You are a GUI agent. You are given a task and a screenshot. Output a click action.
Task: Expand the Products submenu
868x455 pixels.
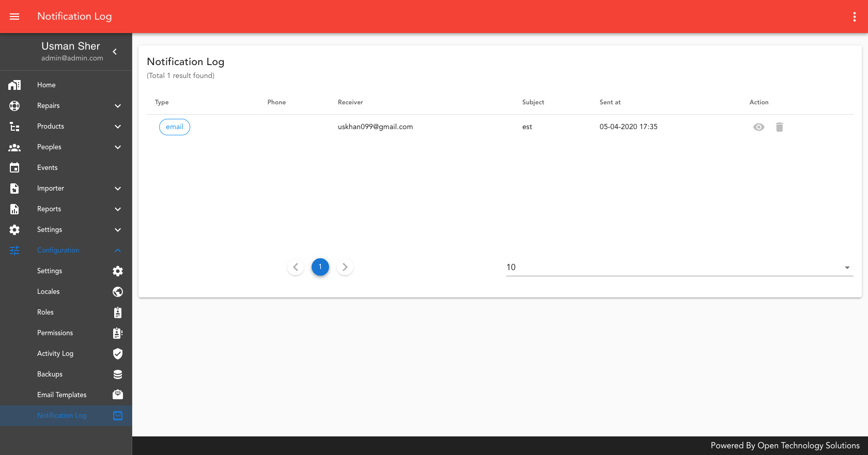tap(118, 127)
